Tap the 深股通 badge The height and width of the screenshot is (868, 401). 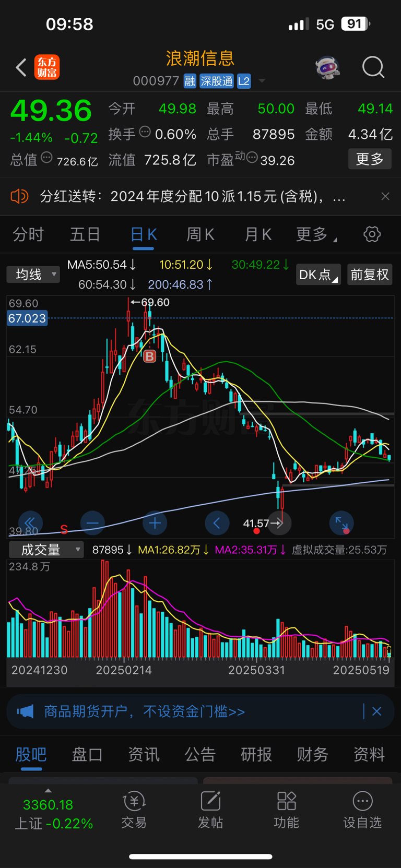217,81
